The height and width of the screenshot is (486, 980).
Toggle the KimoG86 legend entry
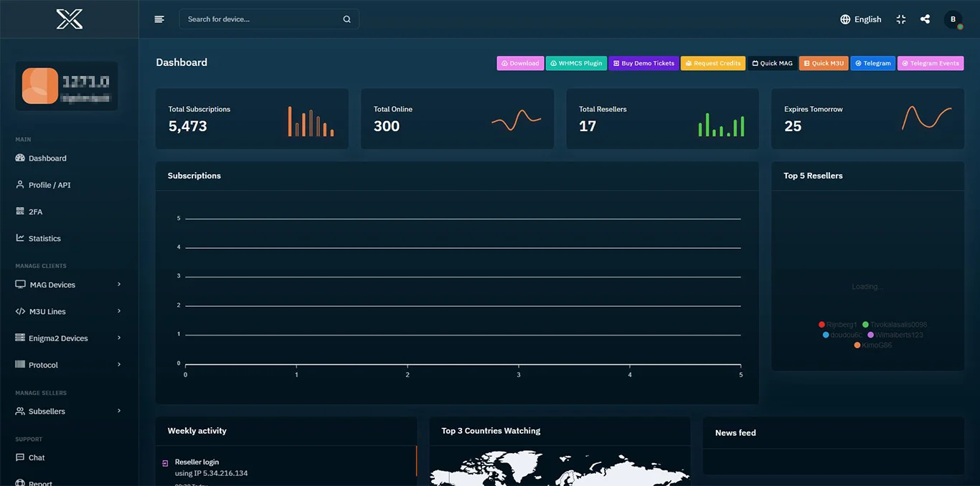tap(872, 346)
